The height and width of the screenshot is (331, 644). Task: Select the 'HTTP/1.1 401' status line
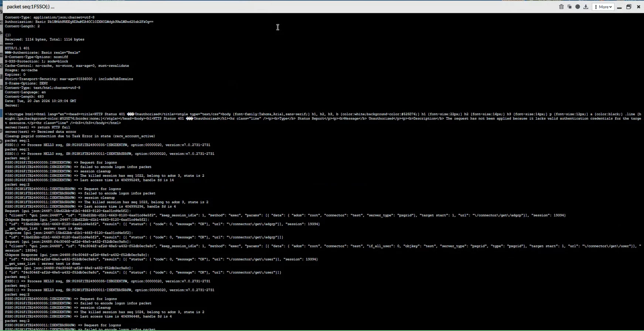17,48
